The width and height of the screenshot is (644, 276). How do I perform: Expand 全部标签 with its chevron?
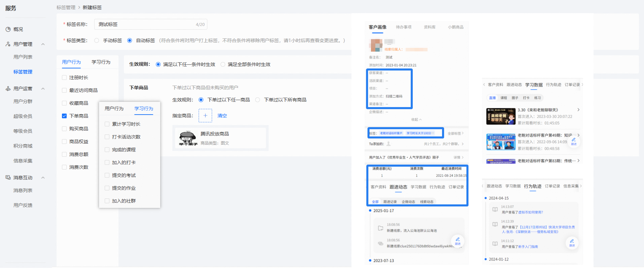click(x=462, y=133)
